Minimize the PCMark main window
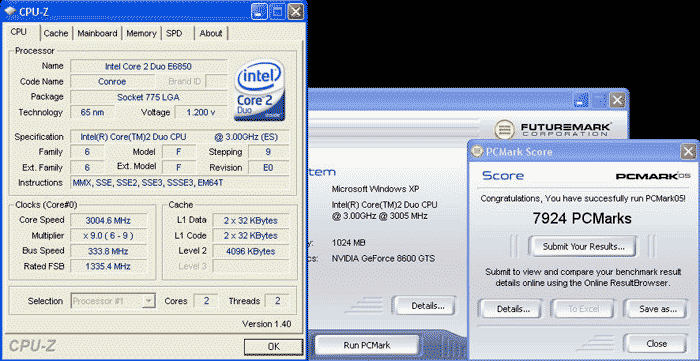The height and width of the screenshot is (361, 700). coord(582,100)
